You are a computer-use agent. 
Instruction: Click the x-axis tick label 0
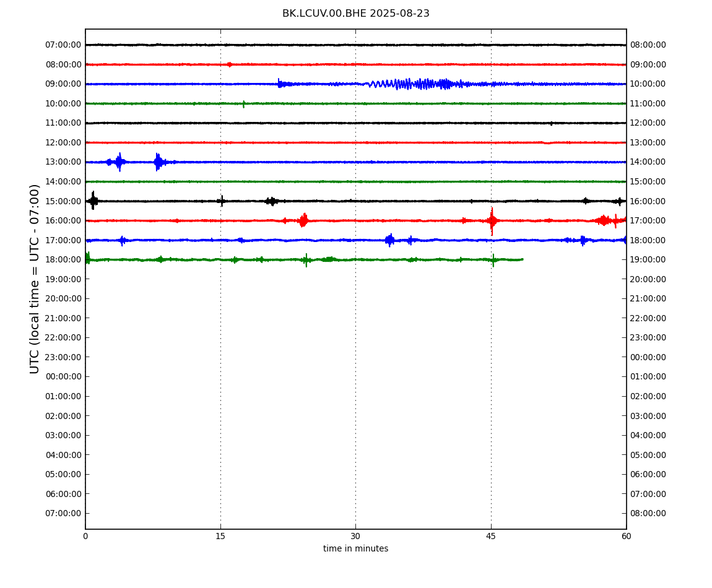85,536
